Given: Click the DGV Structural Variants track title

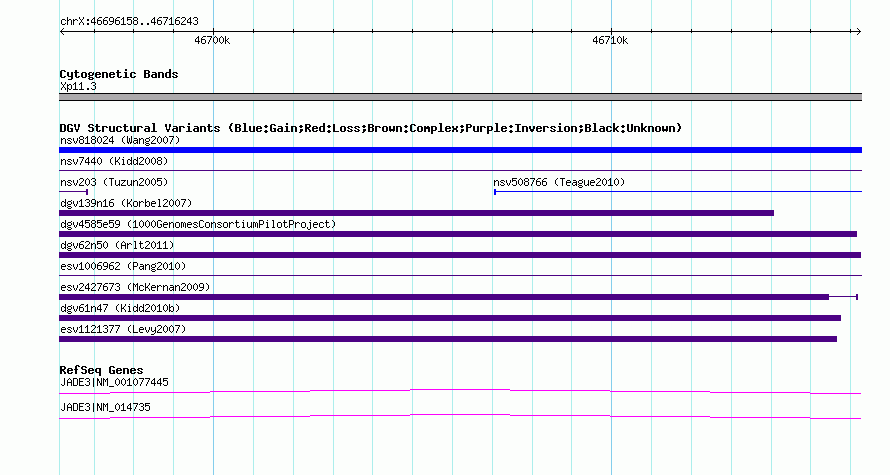Looking at the screenshot, I should coord(370,128).
